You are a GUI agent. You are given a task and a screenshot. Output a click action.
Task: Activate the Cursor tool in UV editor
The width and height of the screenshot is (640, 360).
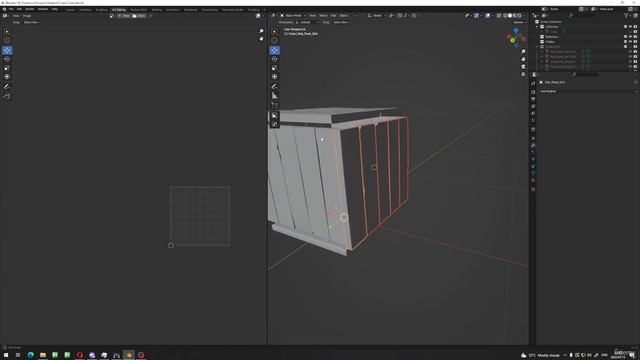coord(7,40)
